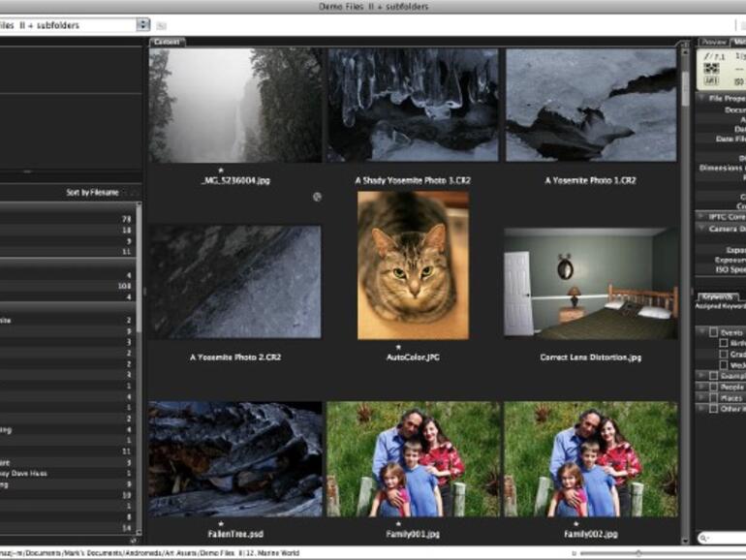Switch to the Content tab
The width and height of the screenshot is (746, 560).
click(x=167, y=42)
